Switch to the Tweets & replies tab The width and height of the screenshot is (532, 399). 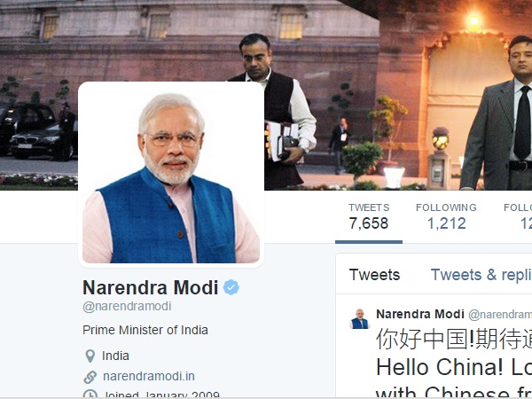481,275
